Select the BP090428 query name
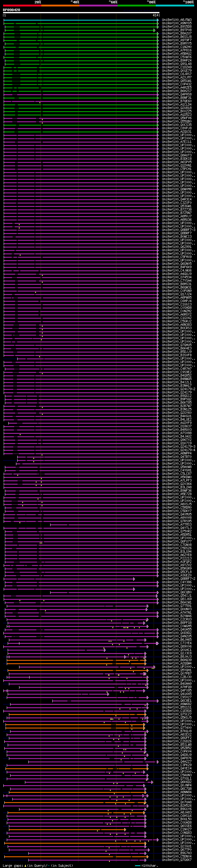 (x=11, y=10)
